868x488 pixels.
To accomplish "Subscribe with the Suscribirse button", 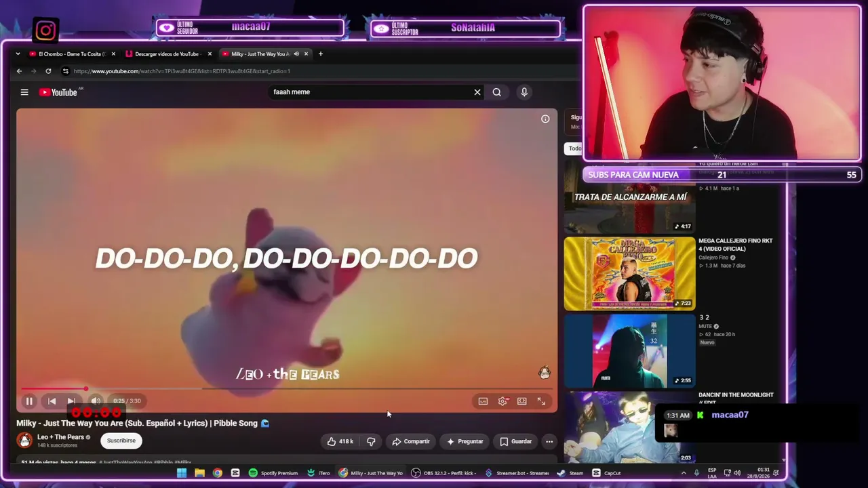I will [x=121, y=441].
